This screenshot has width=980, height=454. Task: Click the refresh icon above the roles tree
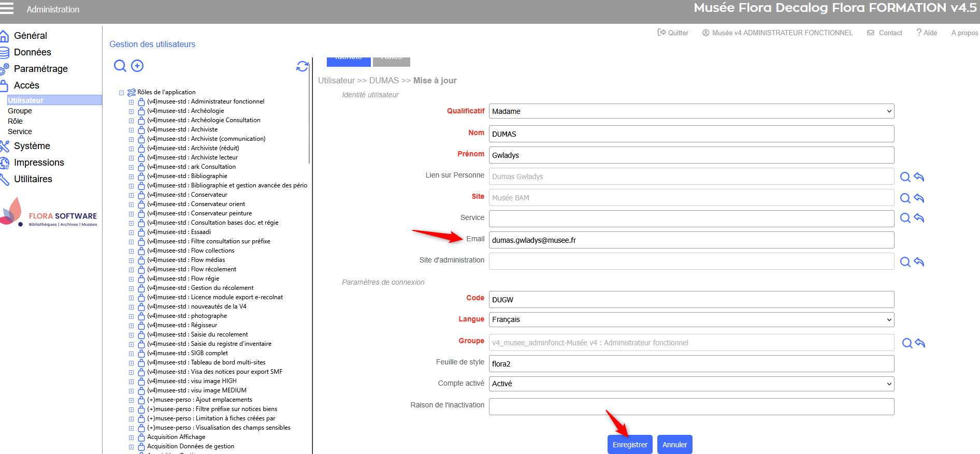coord(302,66)
